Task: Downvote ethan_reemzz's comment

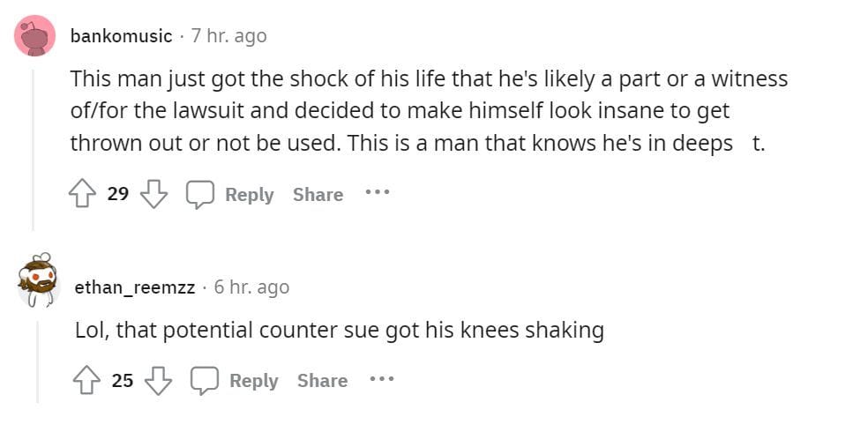Action: [x=158, y=380]
